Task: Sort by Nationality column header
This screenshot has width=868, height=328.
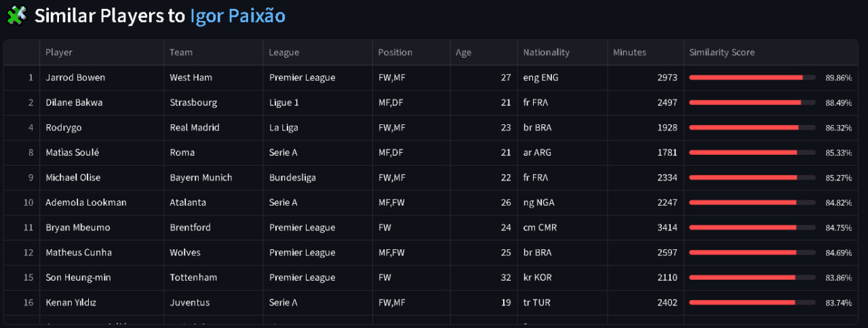Action: click(x=546, y=52)
